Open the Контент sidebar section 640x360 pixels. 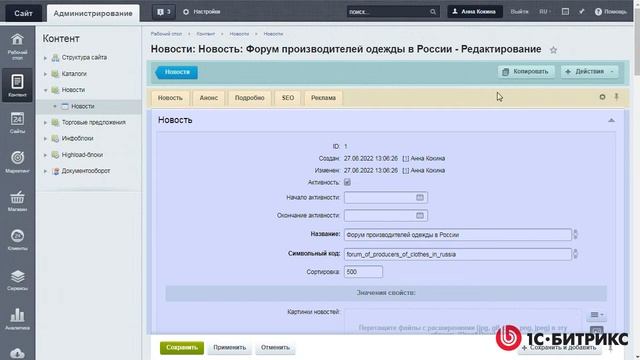pyautogui.click(x=17, y=85)
